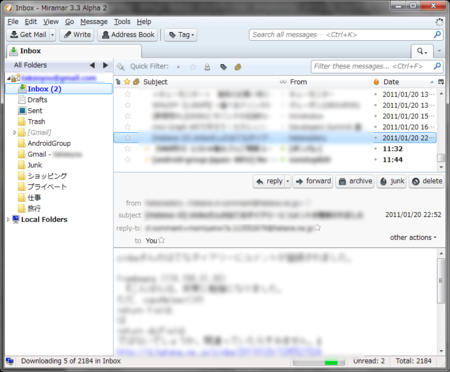Viewport: 450px width, 372px height.
Task: Collapse the Gmail account tree
Action: coord(9,78)
